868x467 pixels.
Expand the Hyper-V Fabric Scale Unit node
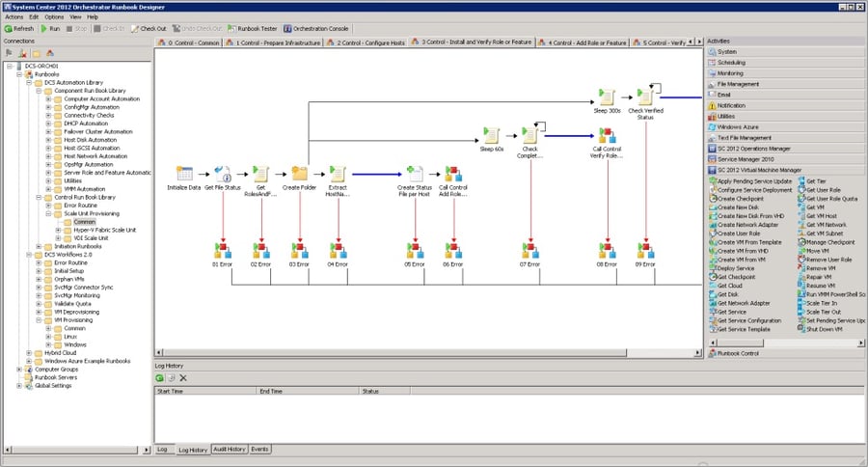[x=58, y=230]
